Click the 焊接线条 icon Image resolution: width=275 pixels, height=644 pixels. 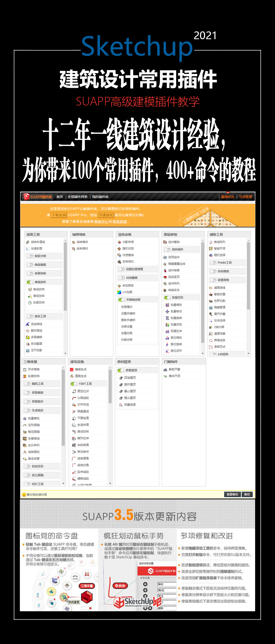point(211,340)
